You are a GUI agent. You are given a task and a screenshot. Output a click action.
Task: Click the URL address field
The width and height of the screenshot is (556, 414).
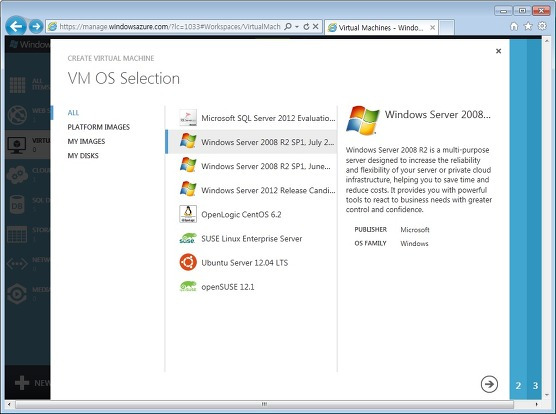coord(170,27)
